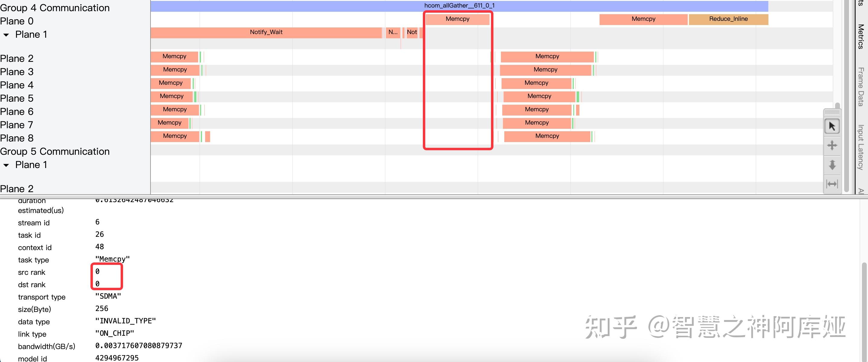This screenshot has width=868, height=362.
Task: Click the Group 5 Communication label
Action: (55, 151)
